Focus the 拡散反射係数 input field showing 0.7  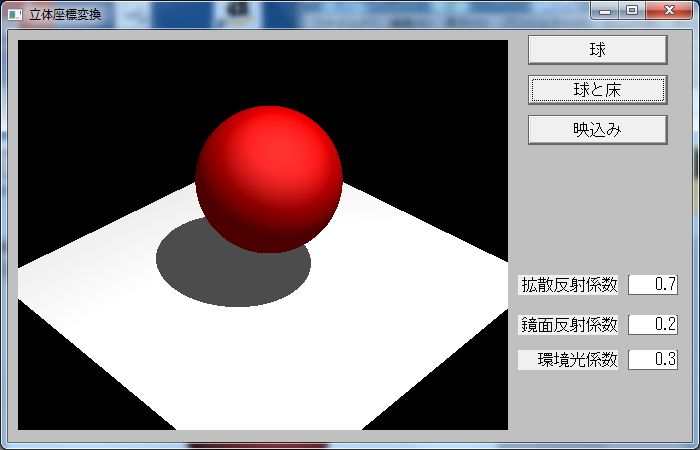[x=653, y=285]
